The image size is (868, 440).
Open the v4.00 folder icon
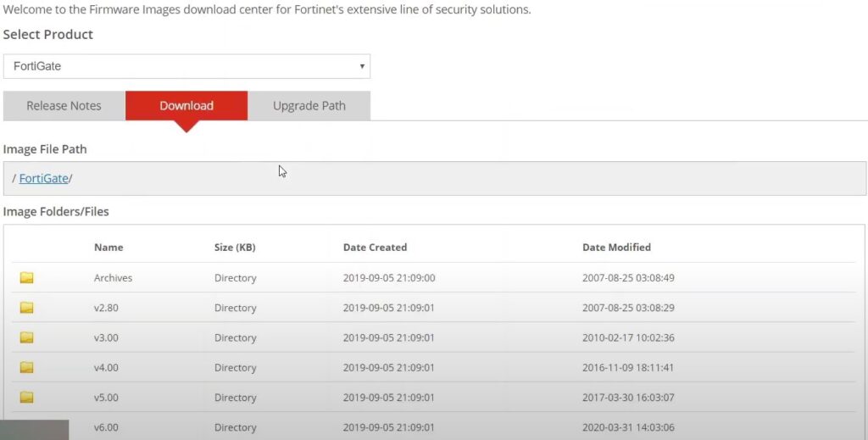[x=26, y=367]
